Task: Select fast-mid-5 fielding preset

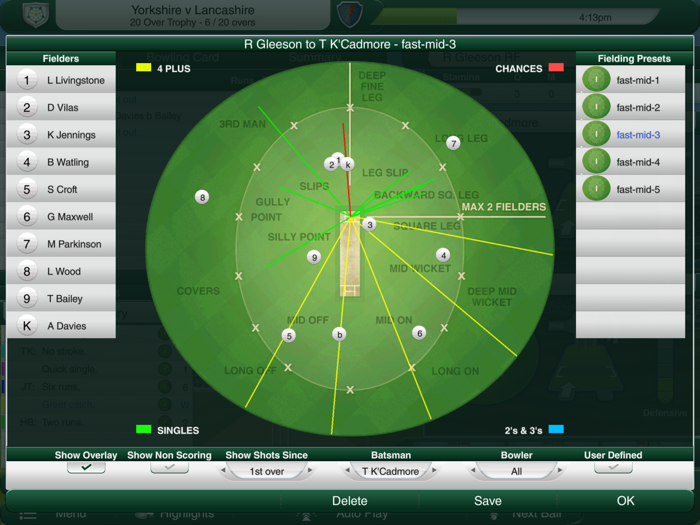Action: [x=630, y=188]
